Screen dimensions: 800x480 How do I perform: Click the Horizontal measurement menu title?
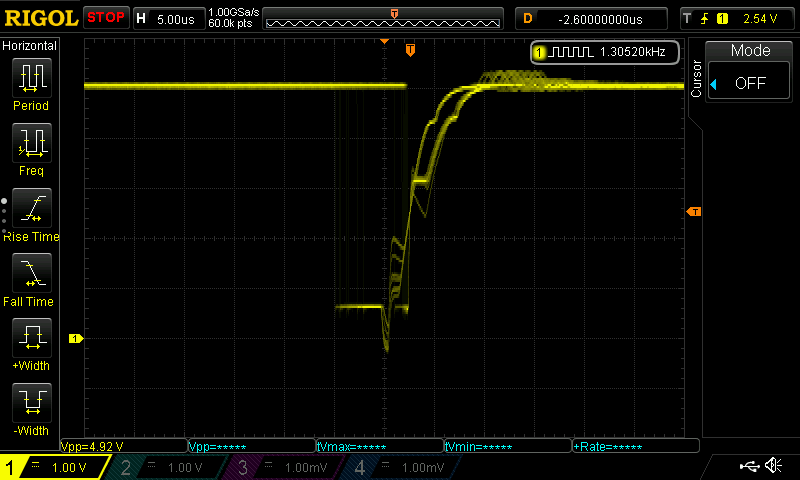(30, 46)
